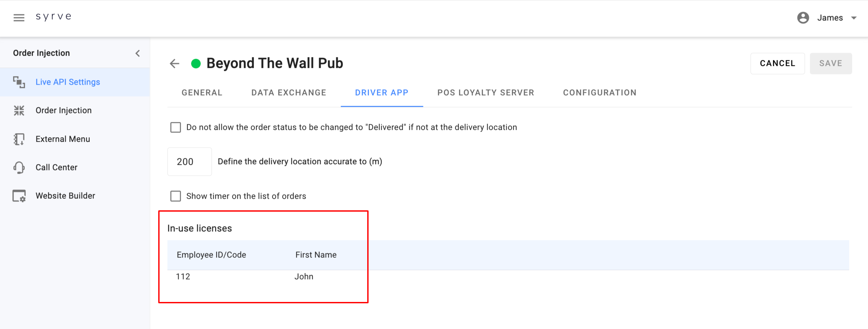
Task: Switch to the General tab
Action: (x=202, y=93)
